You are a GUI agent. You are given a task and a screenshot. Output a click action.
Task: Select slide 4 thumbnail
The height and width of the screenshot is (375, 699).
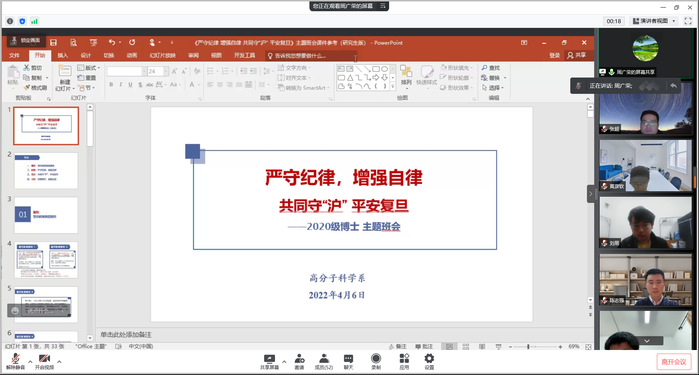[46, 260]
